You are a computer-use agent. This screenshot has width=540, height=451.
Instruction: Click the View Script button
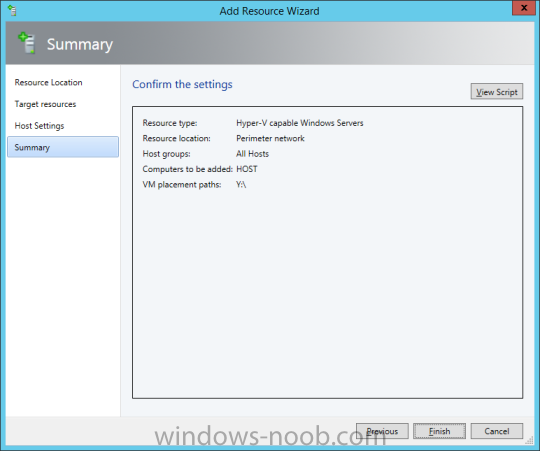click(x=497, y=92)
